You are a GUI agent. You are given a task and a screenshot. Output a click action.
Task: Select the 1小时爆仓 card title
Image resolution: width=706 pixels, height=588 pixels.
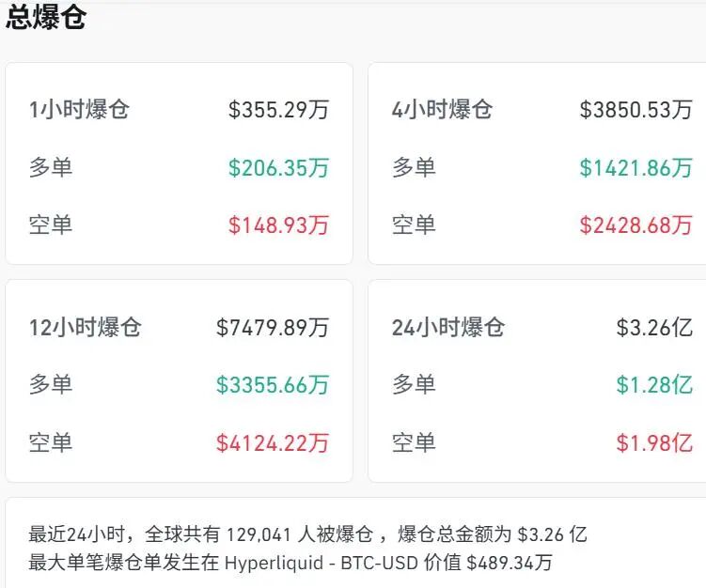tap(79, 110)
